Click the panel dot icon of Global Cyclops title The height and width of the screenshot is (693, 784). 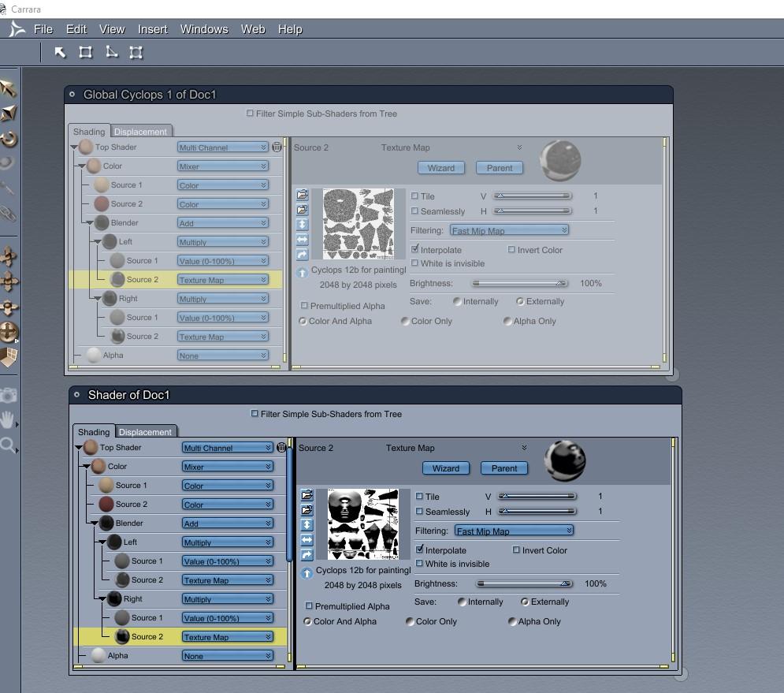[x=72, y=94]
